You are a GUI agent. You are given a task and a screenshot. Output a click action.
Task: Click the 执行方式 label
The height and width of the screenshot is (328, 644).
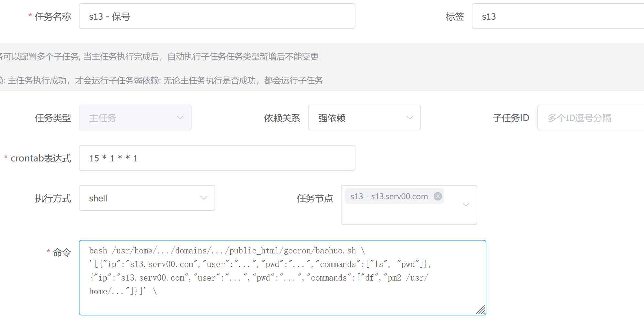coord(53,198)
